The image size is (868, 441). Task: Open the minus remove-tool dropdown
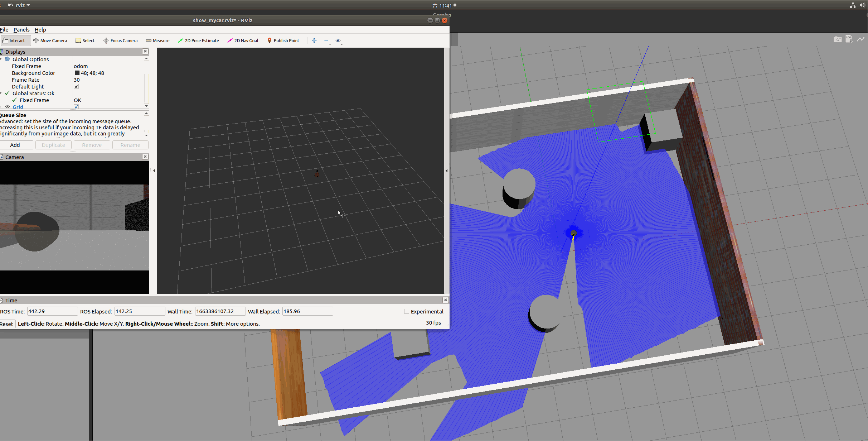327,41
